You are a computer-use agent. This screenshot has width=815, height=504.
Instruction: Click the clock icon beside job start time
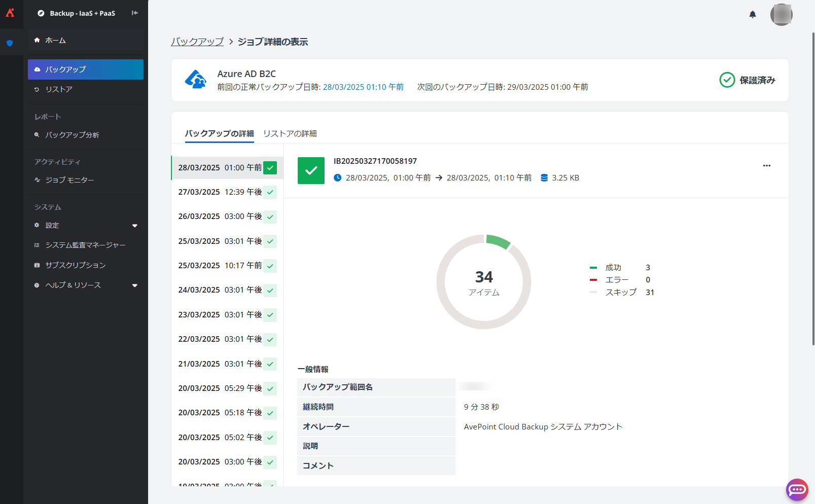(338, 178)
